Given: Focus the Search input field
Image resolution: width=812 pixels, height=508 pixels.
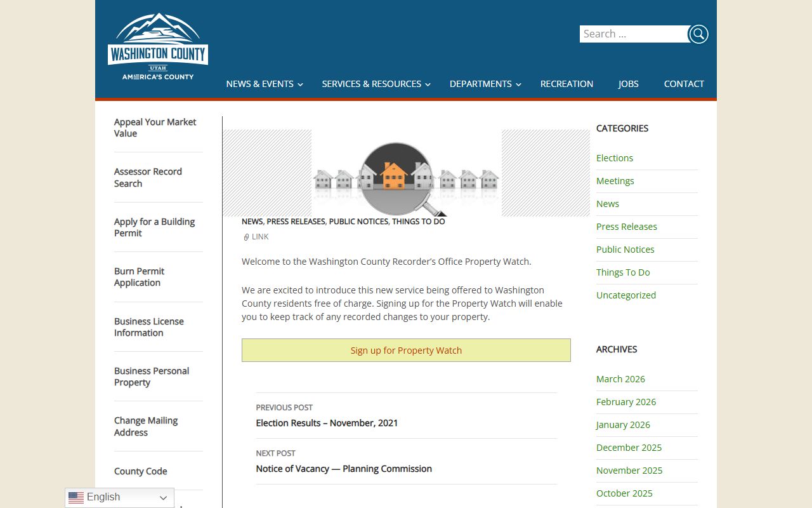Looking at the screenshot, I should 634,34.
